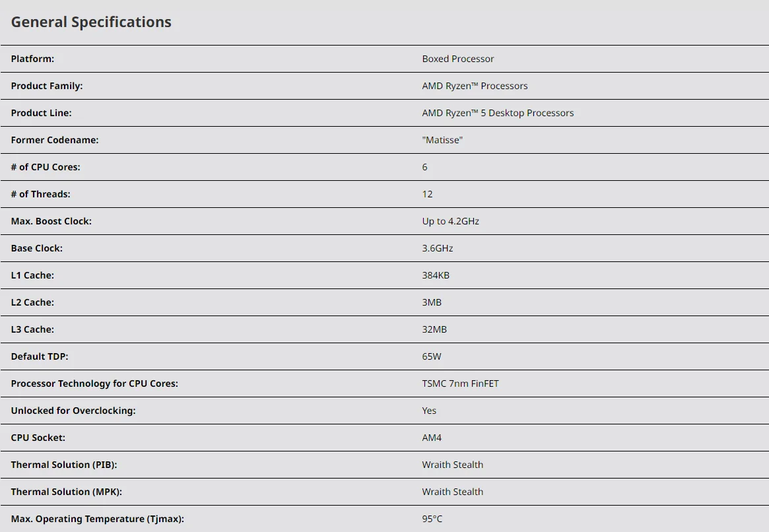Click the # of CPU Cores label

tap(46, 167)
